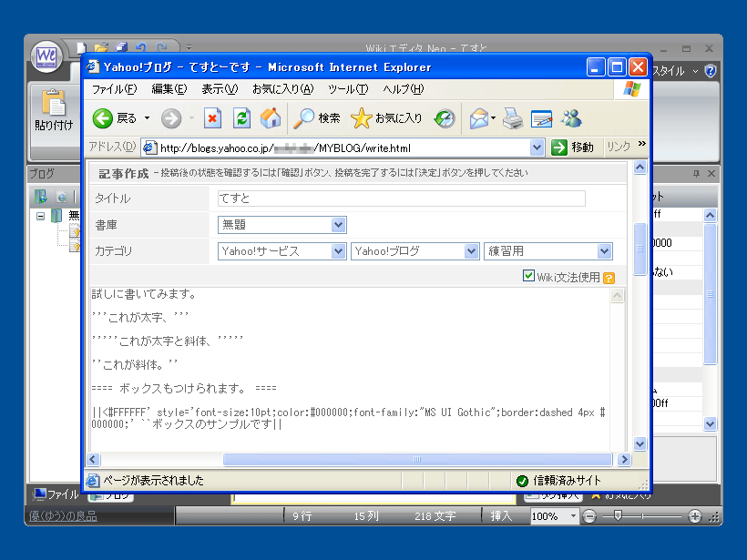This screenshot has width=747, height=560.
Task: Click the zoom slider handle
Action: [x=618, y=515]
